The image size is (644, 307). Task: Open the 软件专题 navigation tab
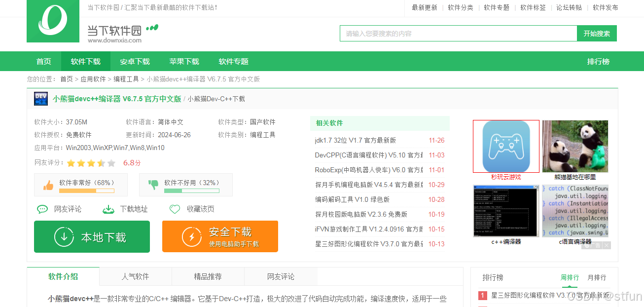(x=234, y=62)
